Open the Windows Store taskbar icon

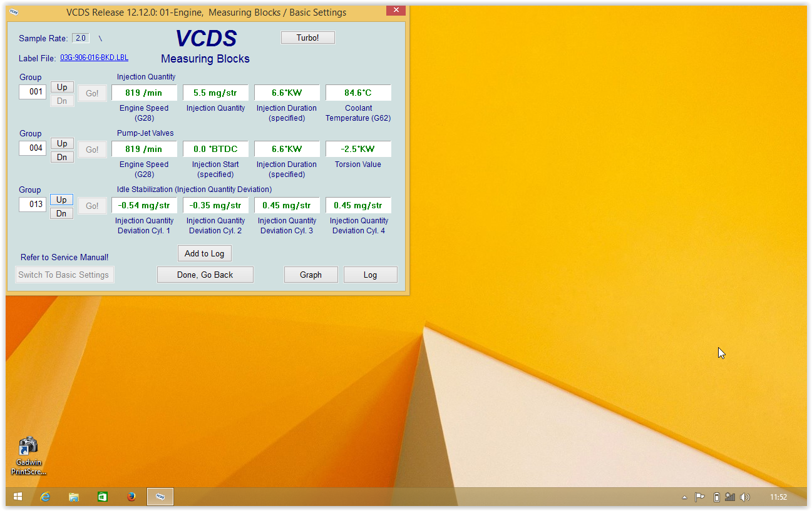(102, 497)
